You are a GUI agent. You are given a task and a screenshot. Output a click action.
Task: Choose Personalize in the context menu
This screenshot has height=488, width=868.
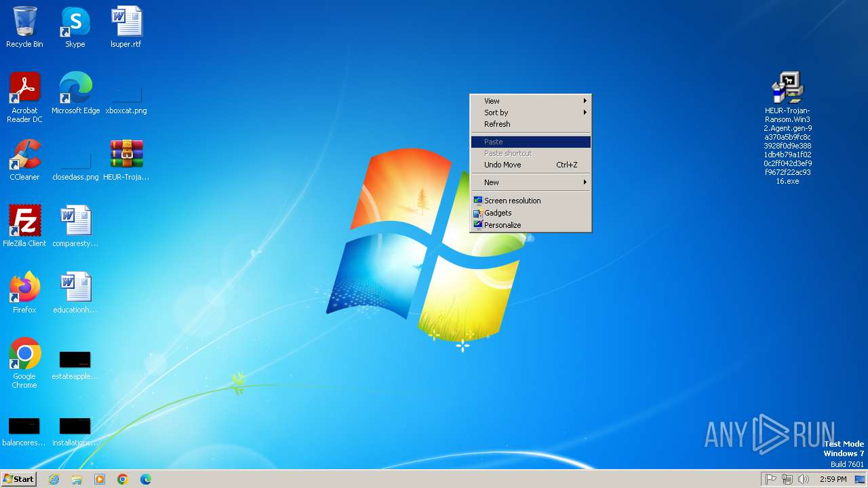click(x=530, y=225)
